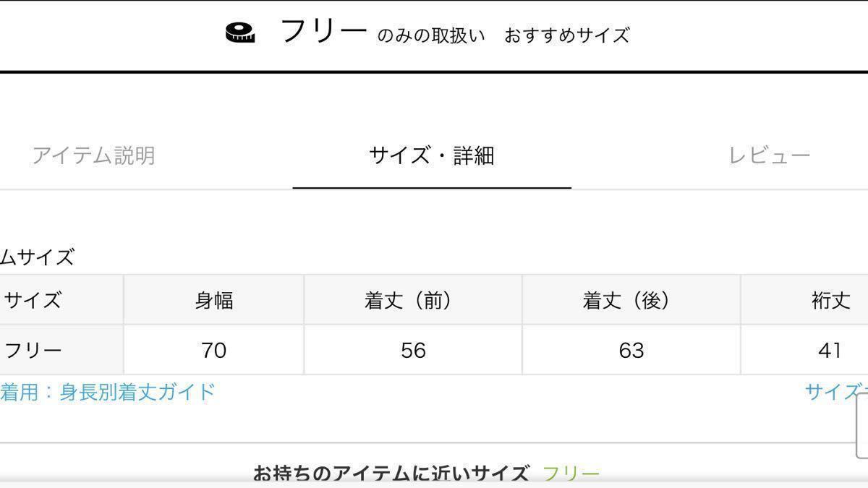Click the floating box at right edge
The image size is (868, 488).
coord(861,426)
